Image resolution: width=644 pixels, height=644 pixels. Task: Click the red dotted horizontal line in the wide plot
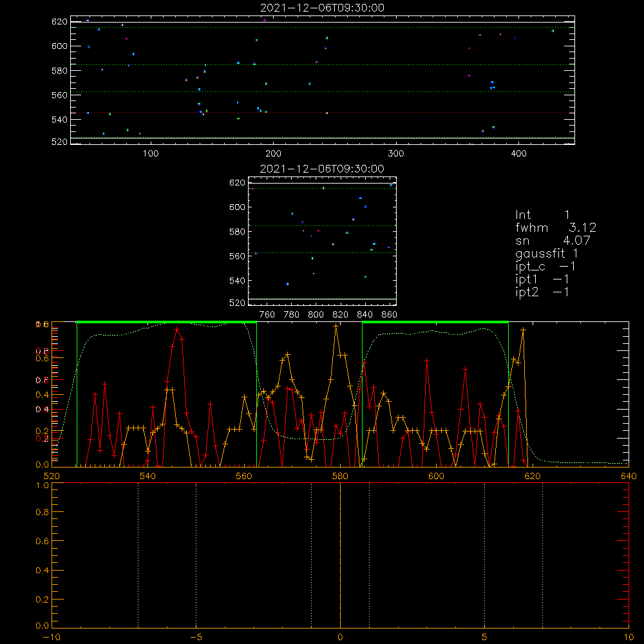coord(323,113)
